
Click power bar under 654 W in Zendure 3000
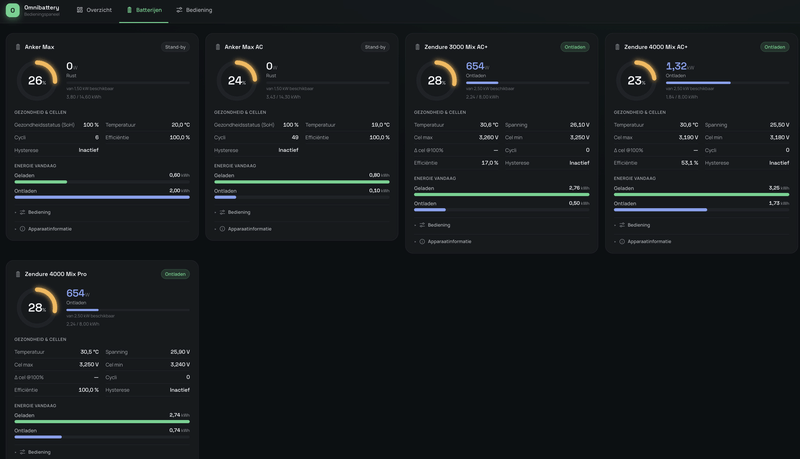pos(528,83)
